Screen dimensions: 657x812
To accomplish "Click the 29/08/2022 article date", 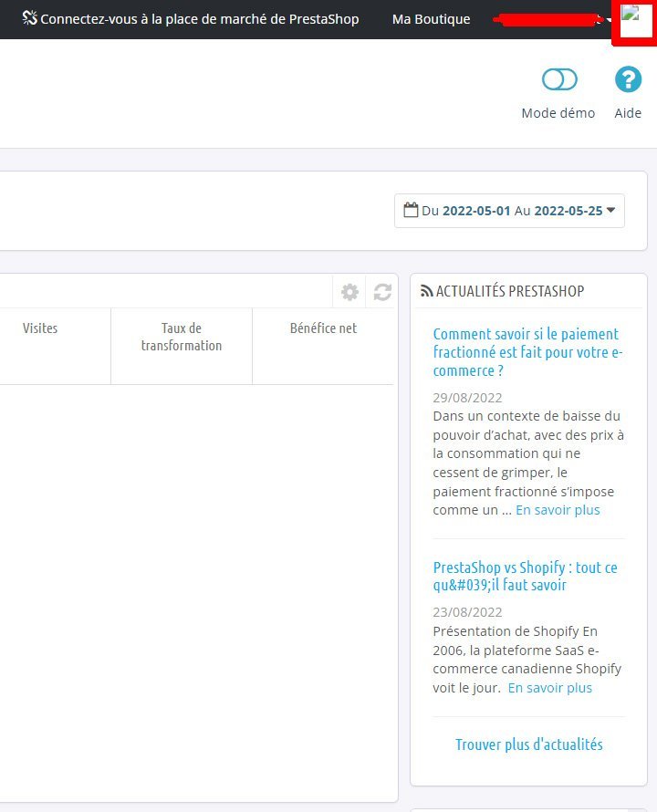I will point(467,398).
